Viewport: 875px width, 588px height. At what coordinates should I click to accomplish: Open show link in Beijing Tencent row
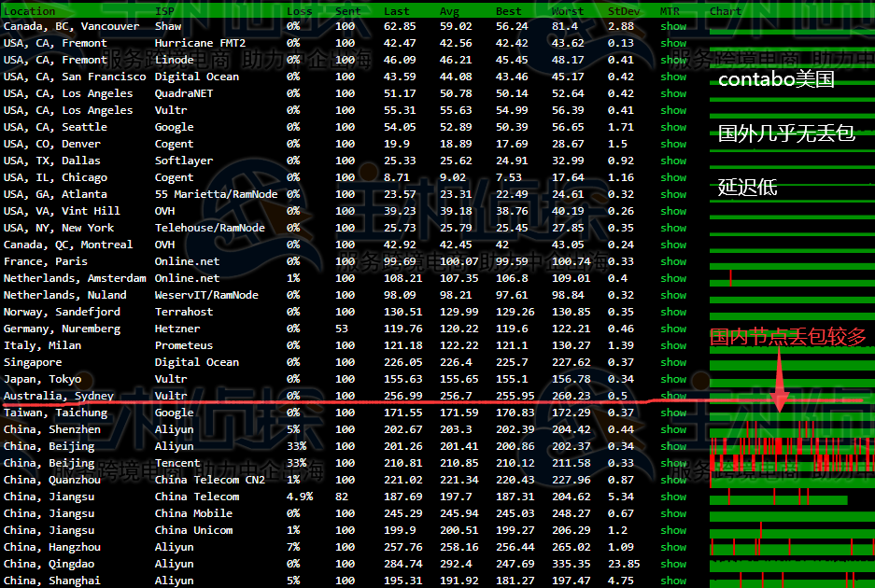672,463
